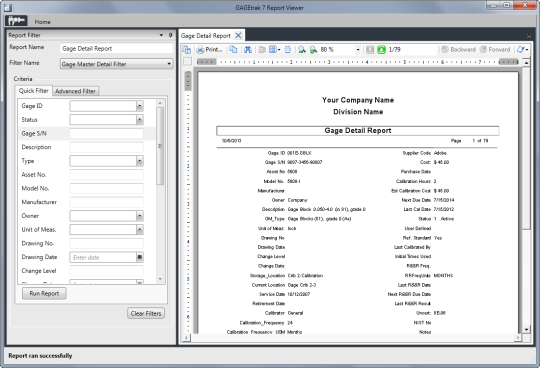The width and height of the screenshot is (540, 368).
Task: Open the Home menu
Action: pyautogui.click(x=42, y=22)
